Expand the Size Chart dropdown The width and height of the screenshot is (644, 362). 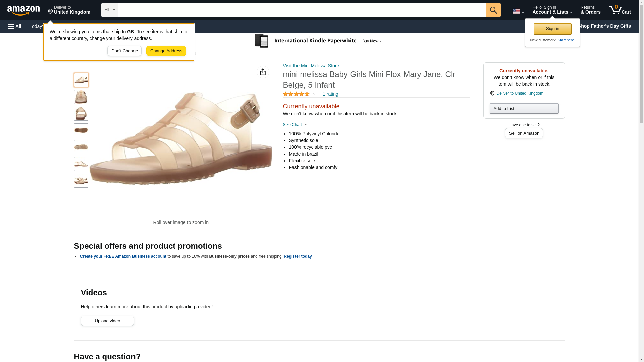[x=295, y=125]
